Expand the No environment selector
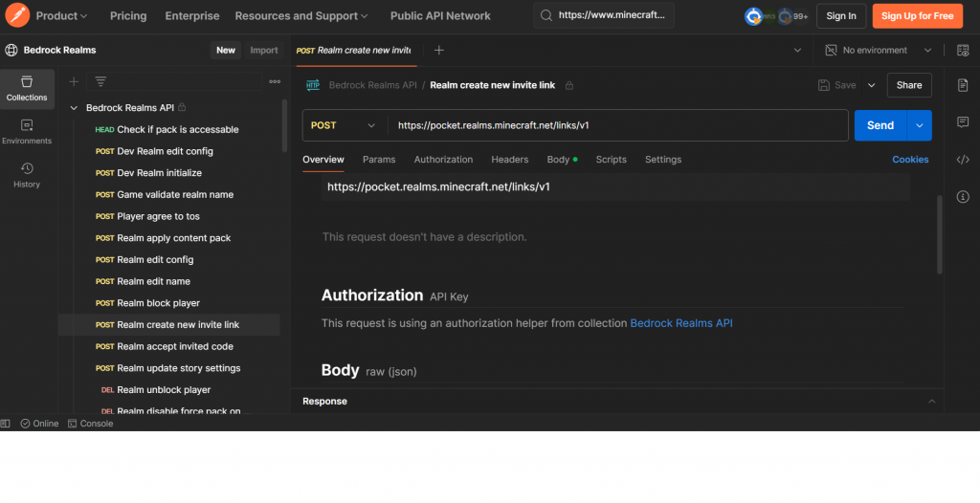 click(x=880, y=50)
